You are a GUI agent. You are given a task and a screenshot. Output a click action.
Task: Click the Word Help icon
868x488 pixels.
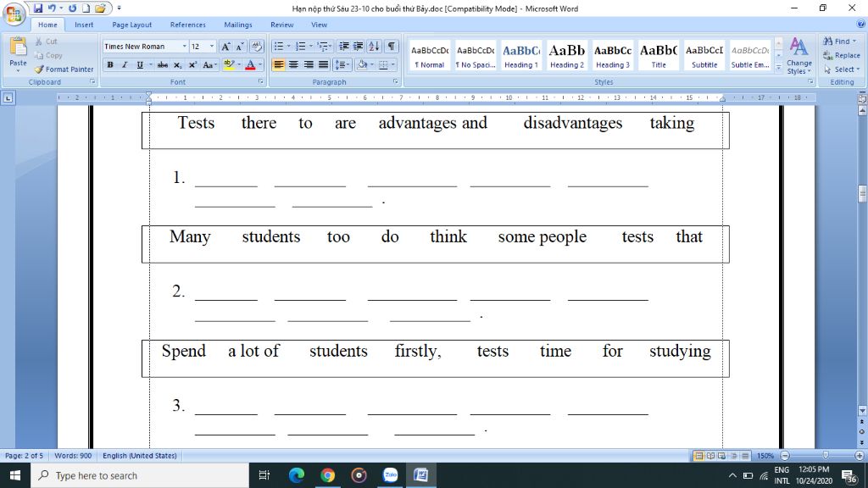coord(861,24)
